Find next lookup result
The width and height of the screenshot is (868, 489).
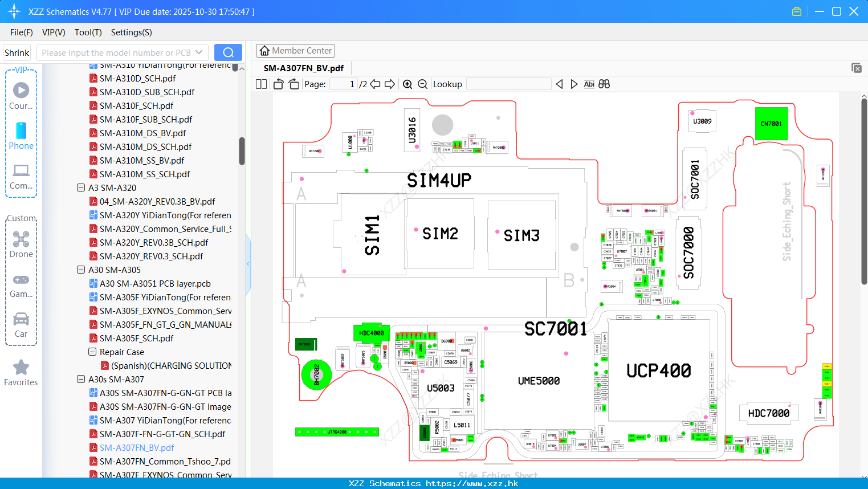[x=574, y=84]
